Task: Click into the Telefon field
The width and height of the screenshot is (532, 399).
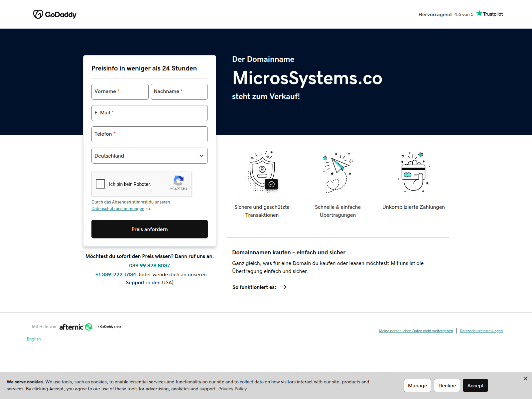Action: coord(150,134)
